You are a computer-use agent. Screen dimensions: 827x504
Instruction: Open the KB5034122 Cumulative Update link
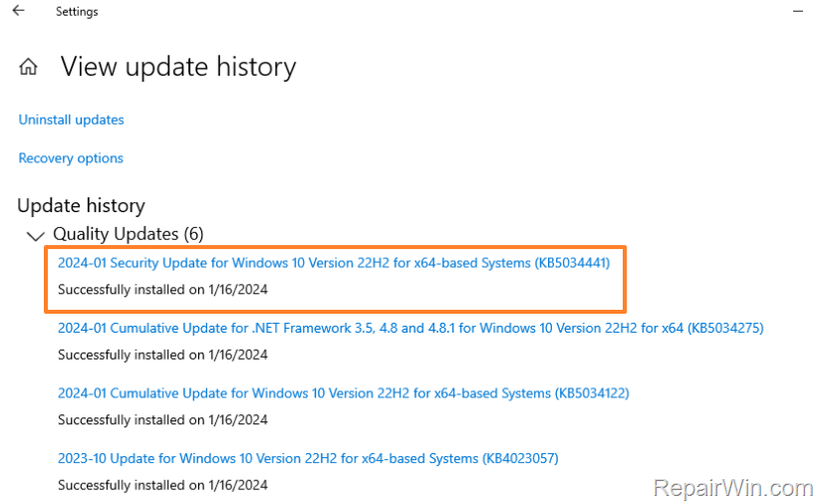pos(343,393)
